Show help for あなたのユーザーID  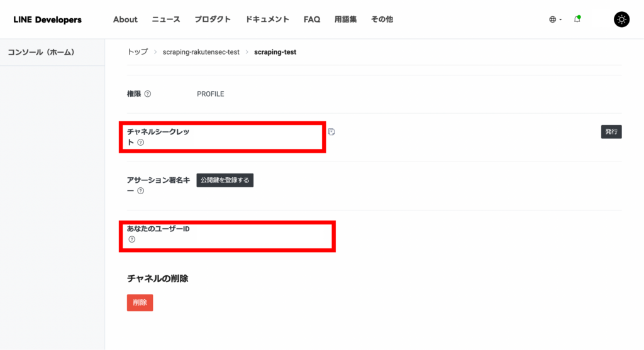132,239
